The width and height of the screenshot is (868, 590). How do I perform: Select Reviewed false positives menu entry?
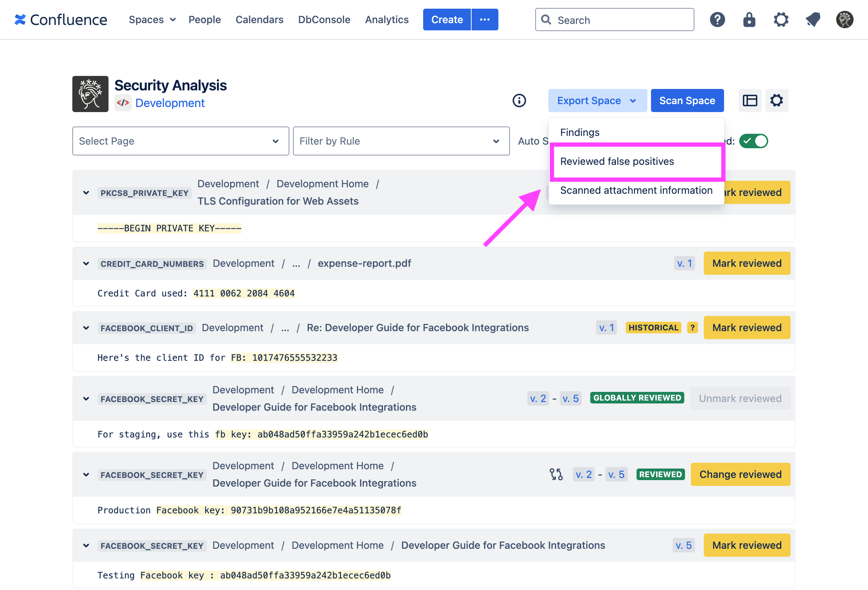tap(617, 161)
